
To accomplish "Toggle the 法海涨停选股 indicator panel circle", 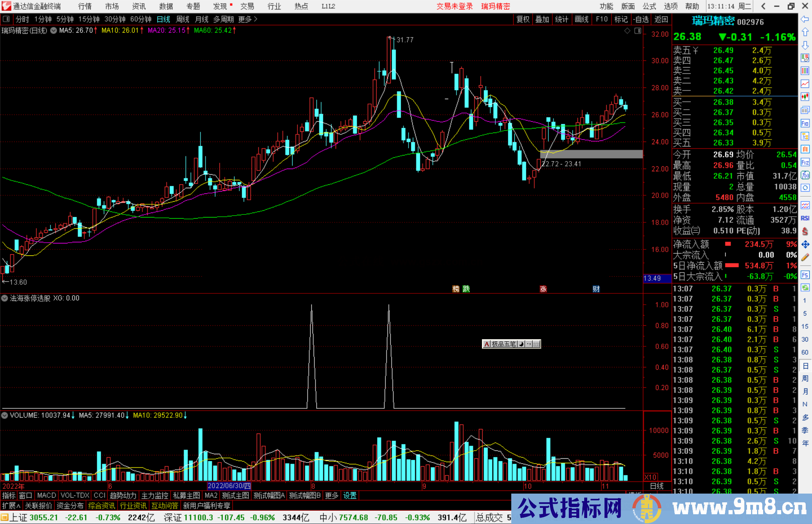I will click(x=5, y=298).
